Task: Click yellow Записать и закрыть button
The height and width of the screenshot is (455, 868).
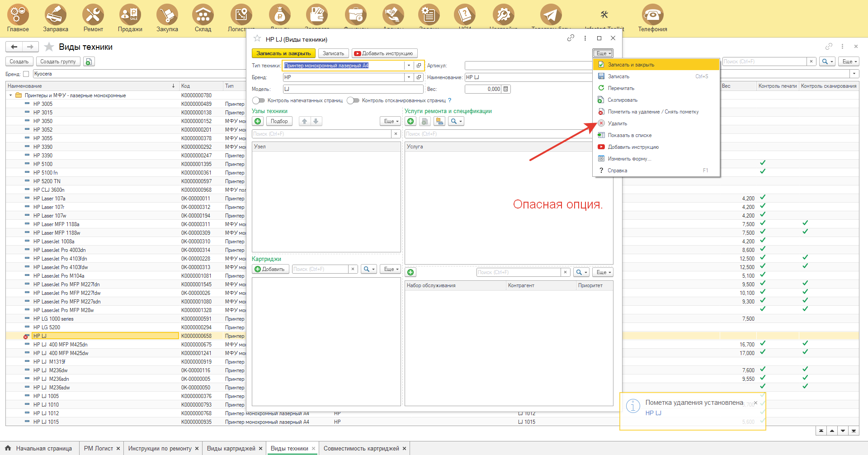Action: (x=283, y=53)
